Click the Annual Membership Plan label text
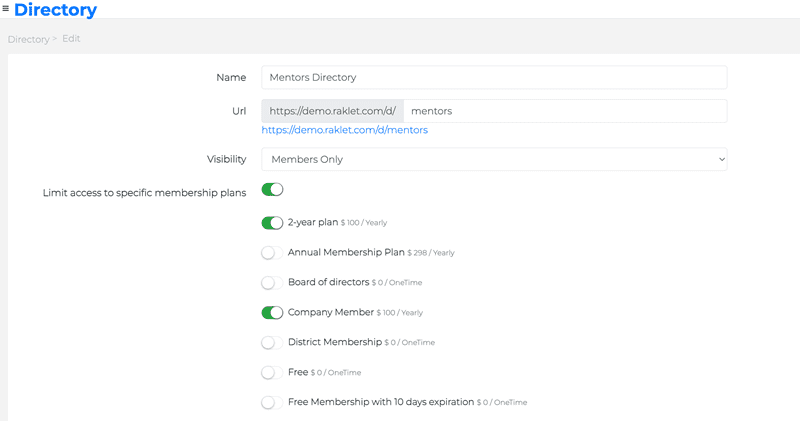This screenshot has height=421, width=800. [346, 253]
